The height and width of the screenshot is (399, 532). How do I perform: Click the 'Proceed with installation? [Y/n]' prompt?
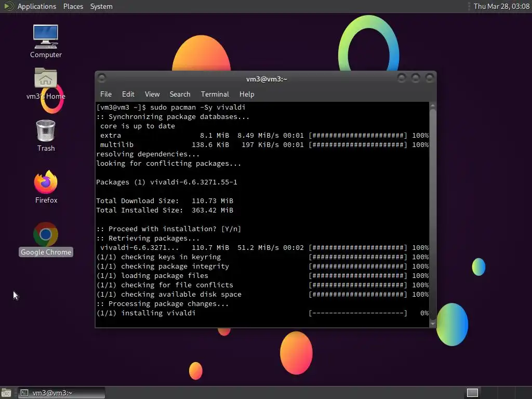click(169, 229)
